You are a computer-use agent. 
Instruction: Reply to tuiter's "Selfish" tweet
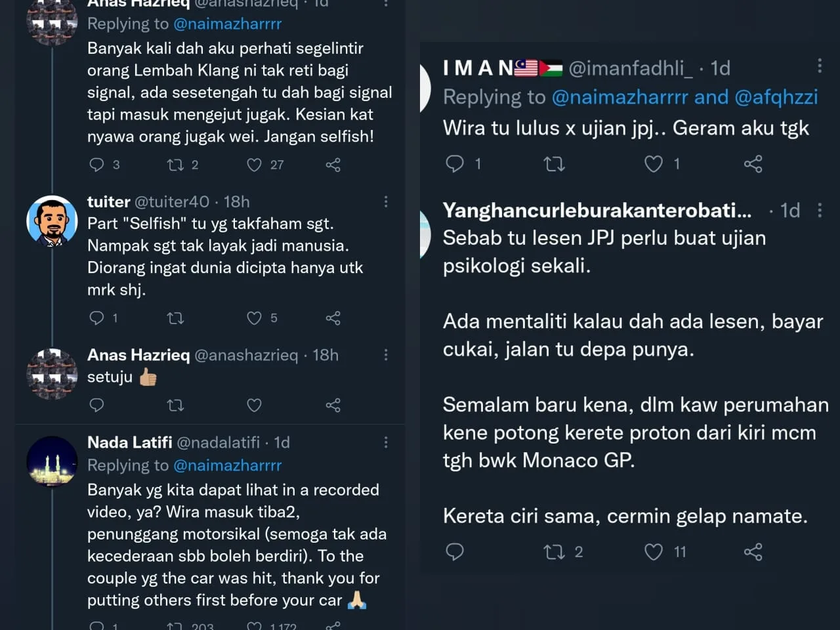pos(96,318)
